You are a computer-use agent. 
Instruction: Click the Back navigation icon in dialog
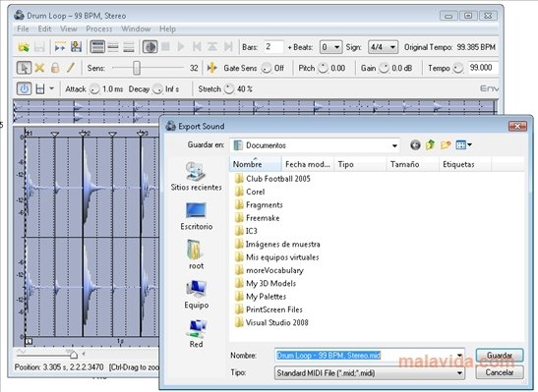coord(415,145)
